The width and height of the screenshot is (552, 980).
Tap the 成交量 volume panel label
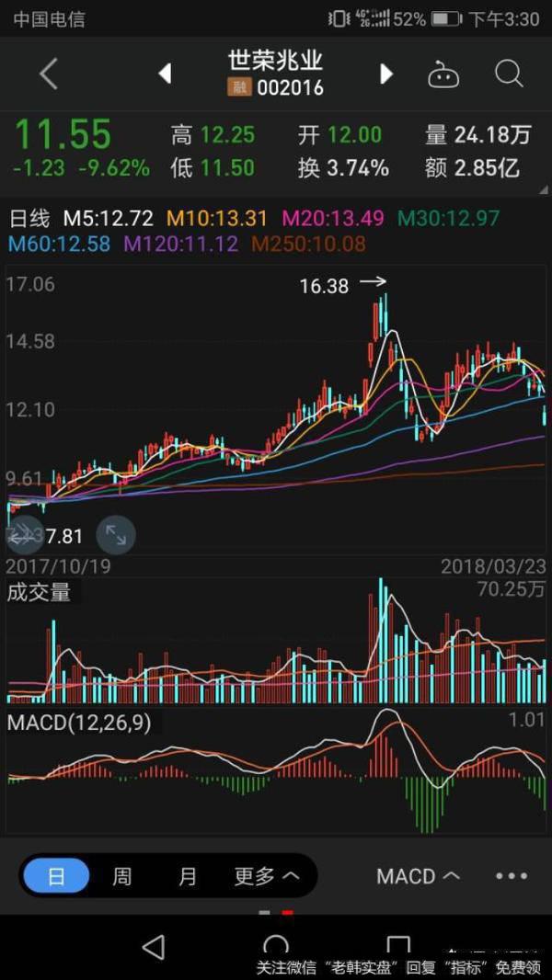click(39, 593)
